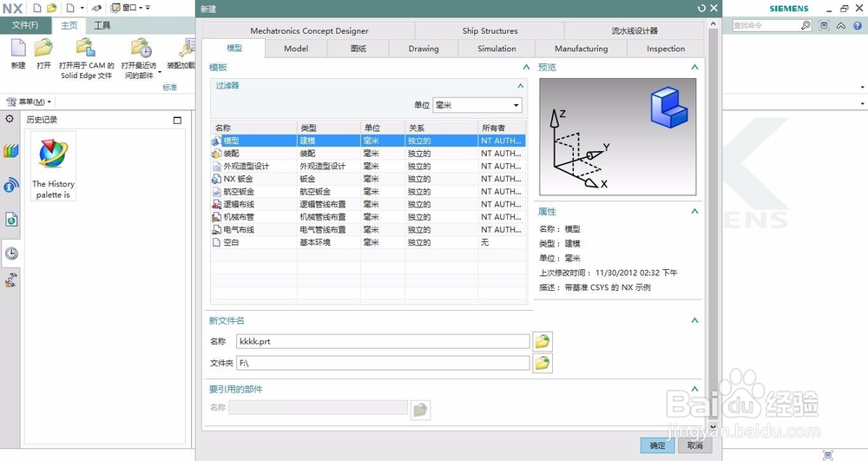Click the touch mode hand icon in quick-access bar
The image size is (868, 461).
tap(96, 8)
